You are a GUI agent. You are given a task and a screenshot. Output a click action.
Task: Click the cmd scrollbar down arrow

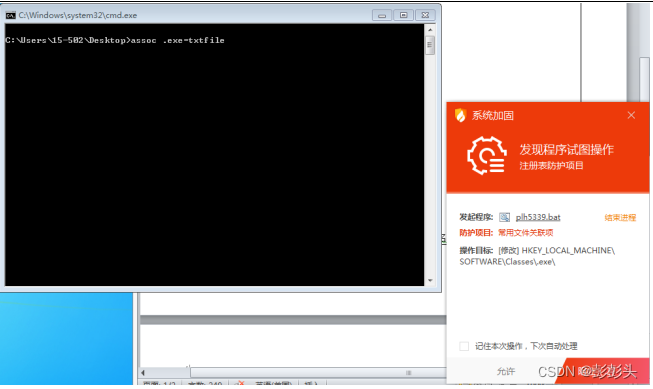point(430,281)
